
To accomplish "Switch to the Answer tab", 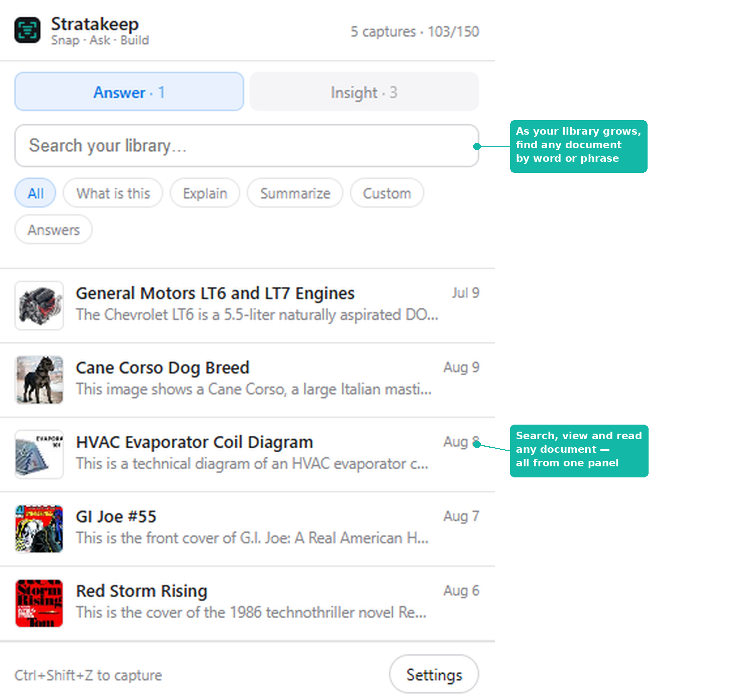I will tap(129, 91).
